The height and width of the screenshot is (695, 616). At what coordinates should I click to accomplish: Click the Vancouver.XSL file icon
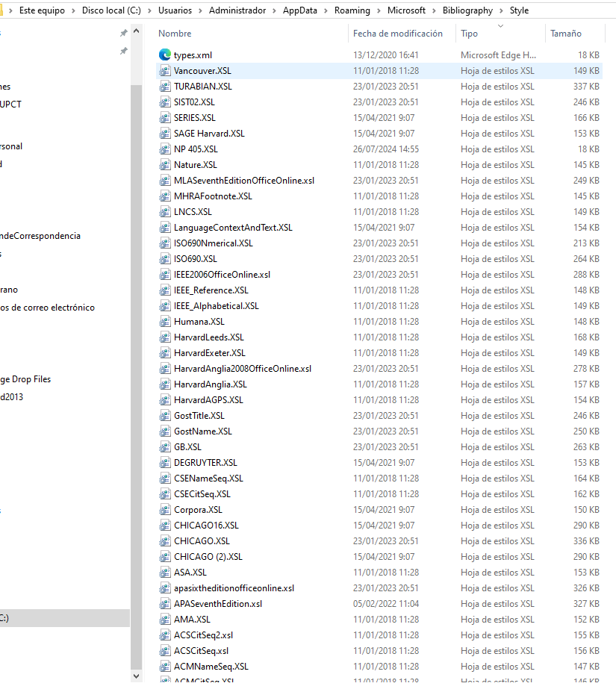(x=165, y=71)
